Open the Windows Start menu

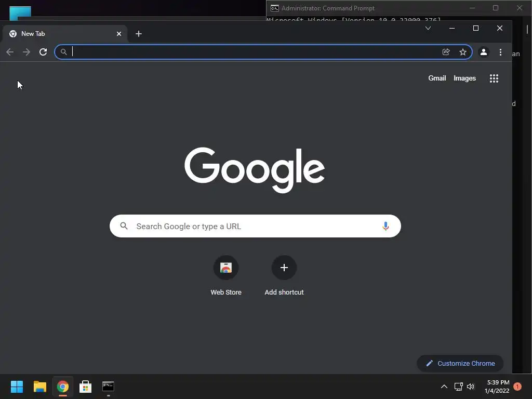pyautogui.click(x=17, y=387)
